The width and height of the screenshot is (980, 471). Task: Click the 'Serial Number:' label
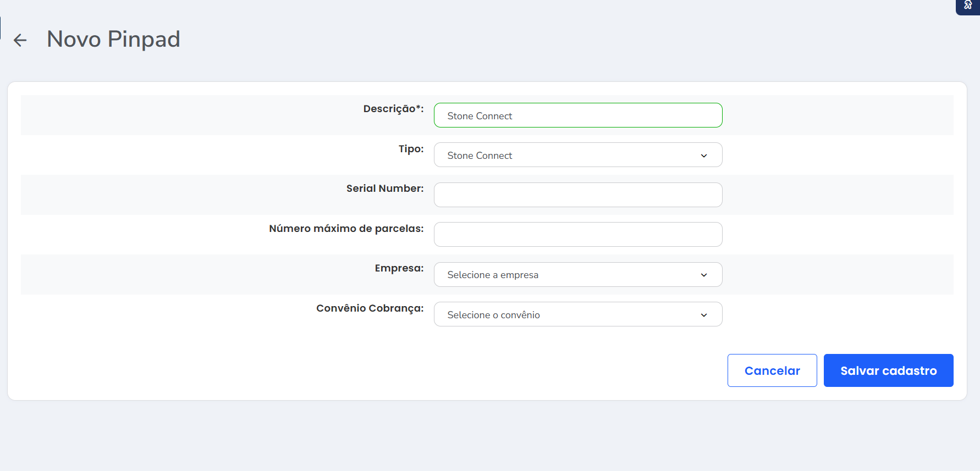pos(384,189)
